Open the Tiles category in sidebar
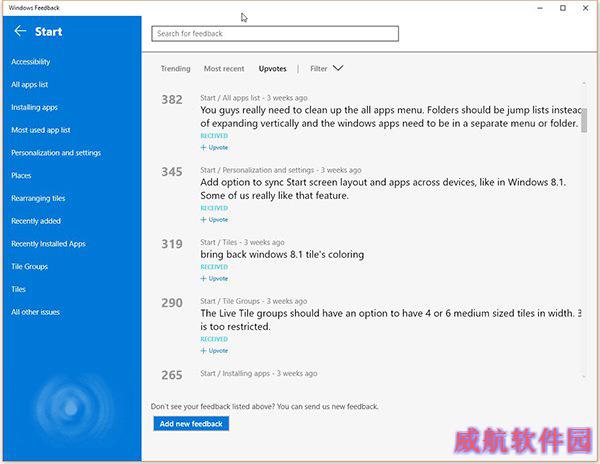The image size is (600, 464). point(18,289)
